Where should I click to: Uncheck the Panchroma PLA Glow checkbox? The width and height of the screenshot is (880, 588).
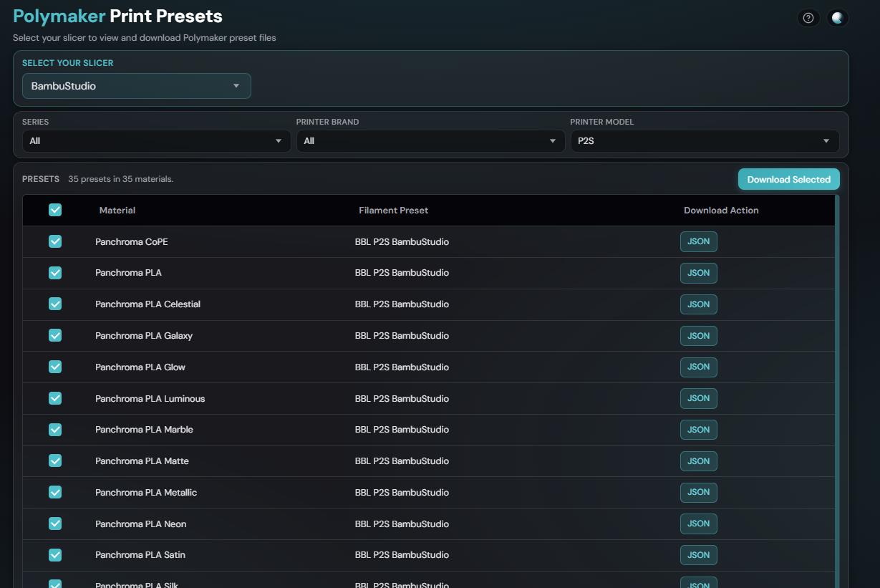point(55,367)
